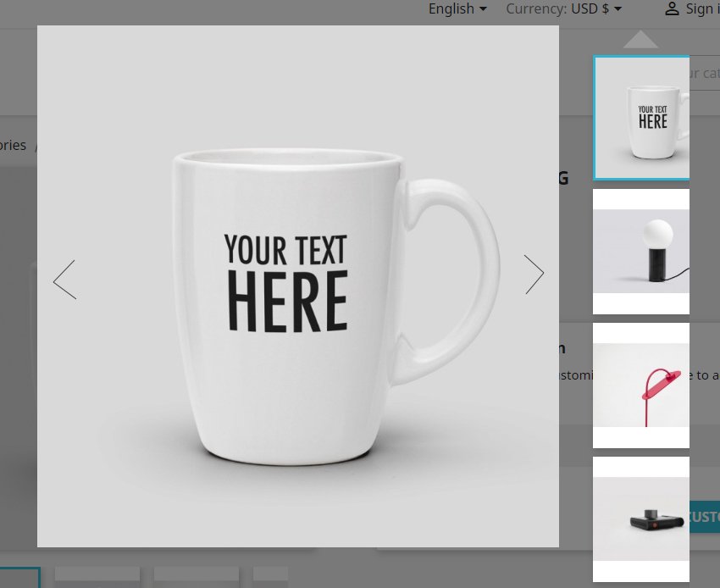Open the Sign in link

[x=699, y=9]
